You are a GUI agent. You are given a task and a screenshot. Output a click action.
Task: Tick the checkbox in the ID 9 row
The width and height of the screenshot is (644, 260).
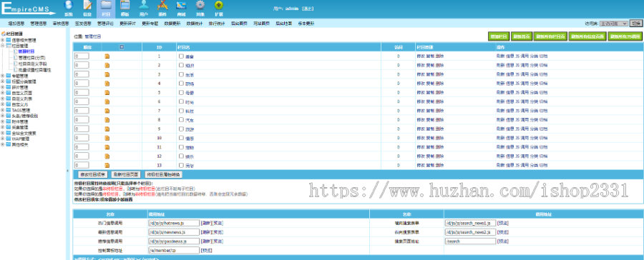pos(181,129)
